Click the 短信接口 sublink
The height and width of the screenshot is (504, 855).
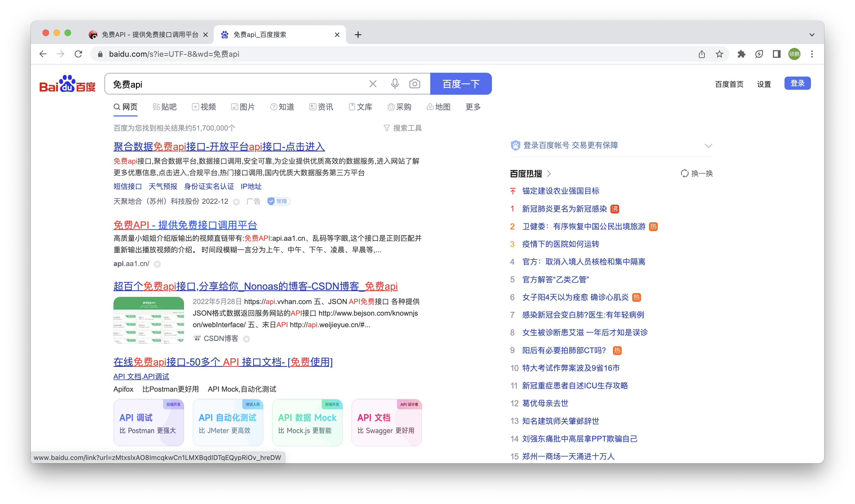(127, 186)
